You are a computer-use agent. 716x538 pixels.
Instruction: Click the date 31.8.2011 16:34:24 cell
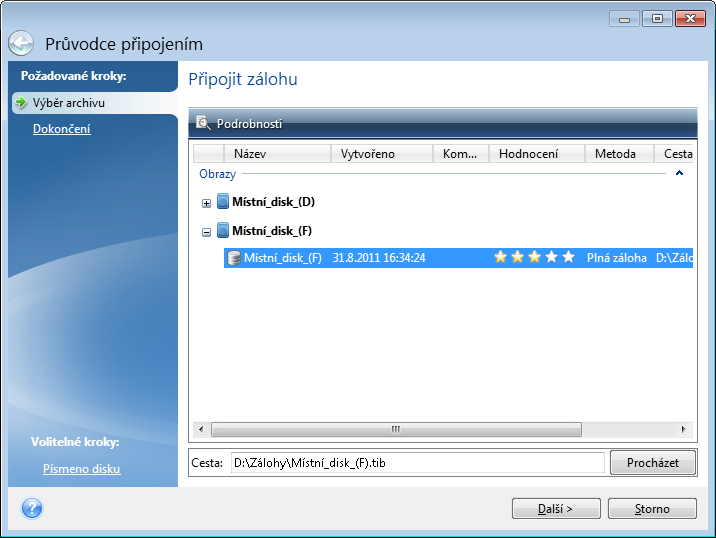tap(379, 258)
